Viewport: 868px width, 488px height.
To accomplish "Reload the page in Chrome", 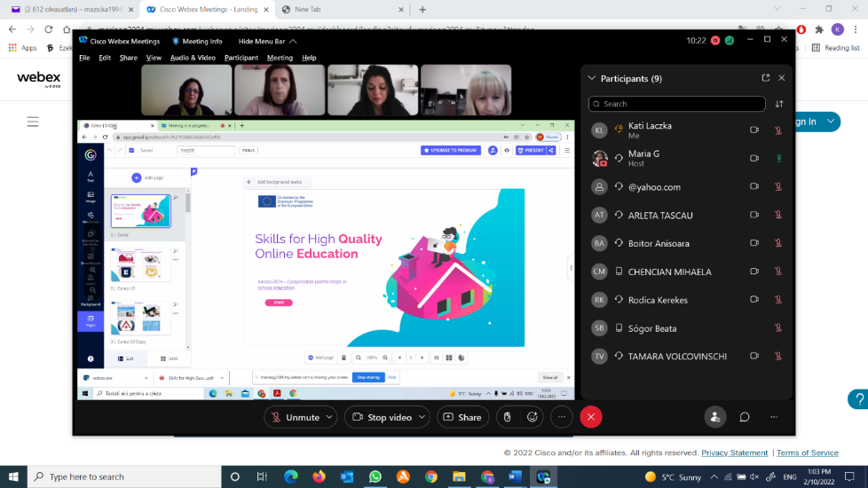I will click(x=49, y=29).
